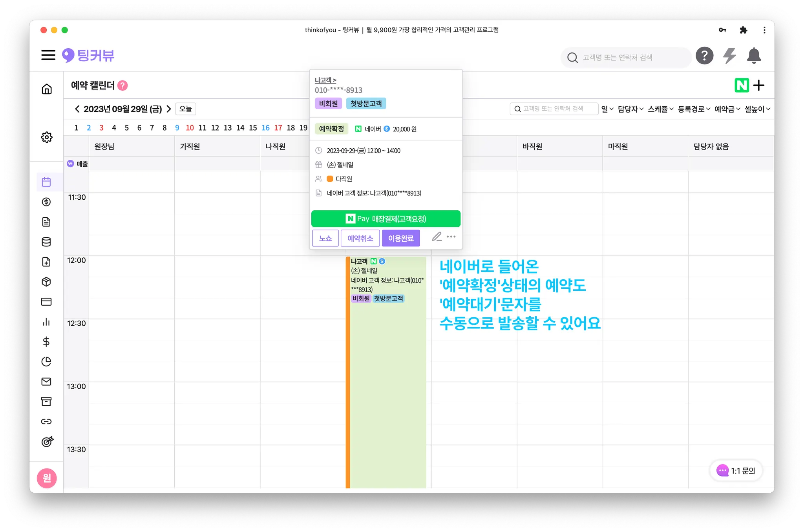This screenshot has height=532, width=804.
Task: Select day 16 in date strip
Action: (x=265, y=128)
